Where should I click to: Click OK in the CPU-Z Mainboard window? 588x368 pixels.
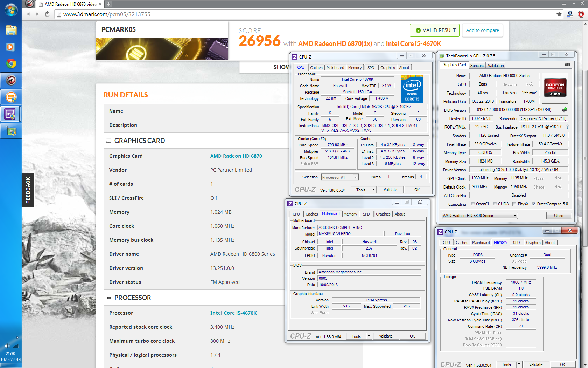[413, 336]
